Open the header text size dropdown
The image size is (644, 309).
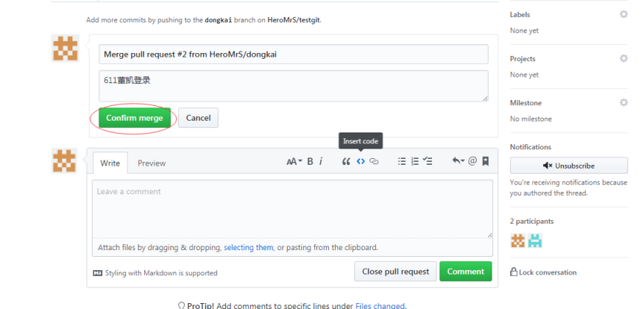pyautogui.click(x=294, y=161)
